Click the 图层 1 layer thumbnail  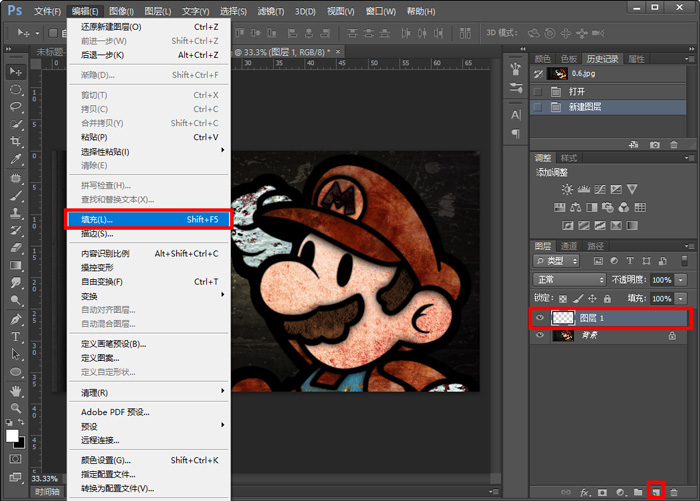562,318
